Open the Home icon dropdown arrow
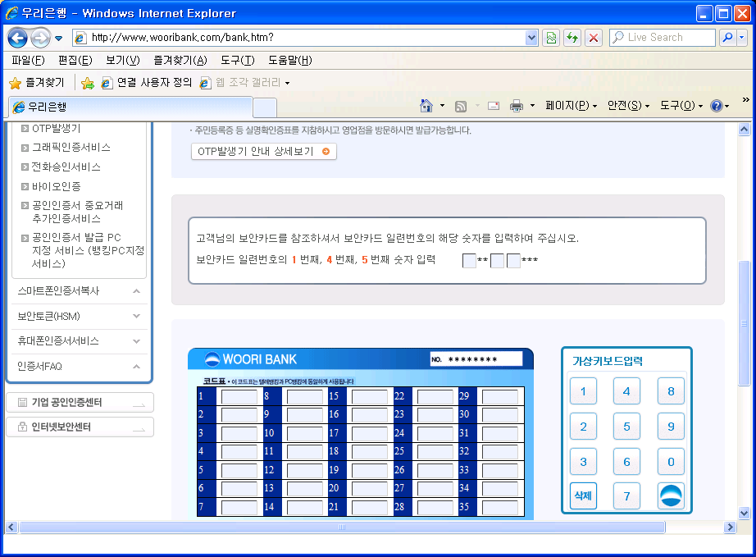 (442, 106)
